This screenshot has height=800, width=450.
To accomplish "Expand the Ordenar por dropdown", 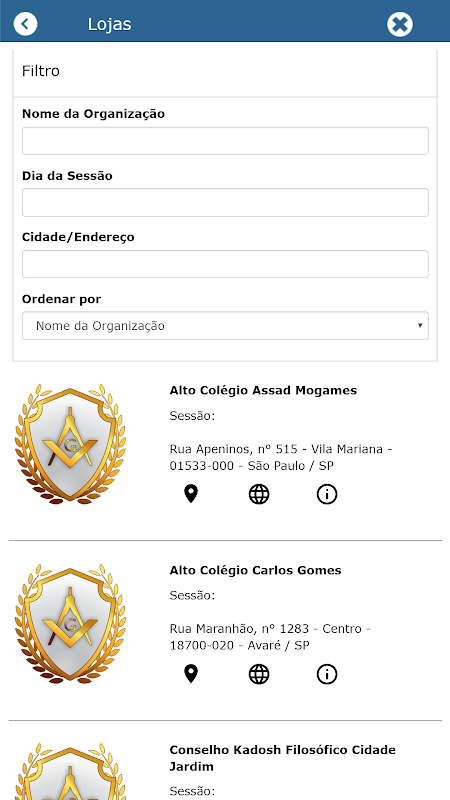I will (225, 326).
